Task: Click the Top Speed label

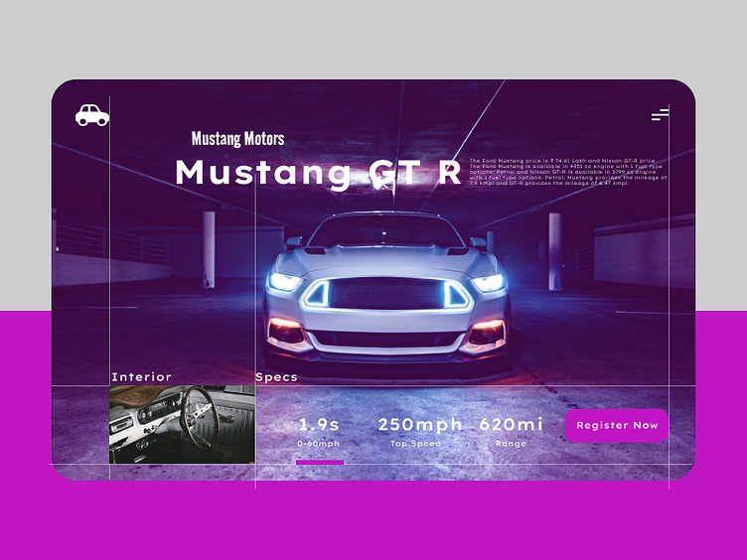Action: tap(415, 443)
